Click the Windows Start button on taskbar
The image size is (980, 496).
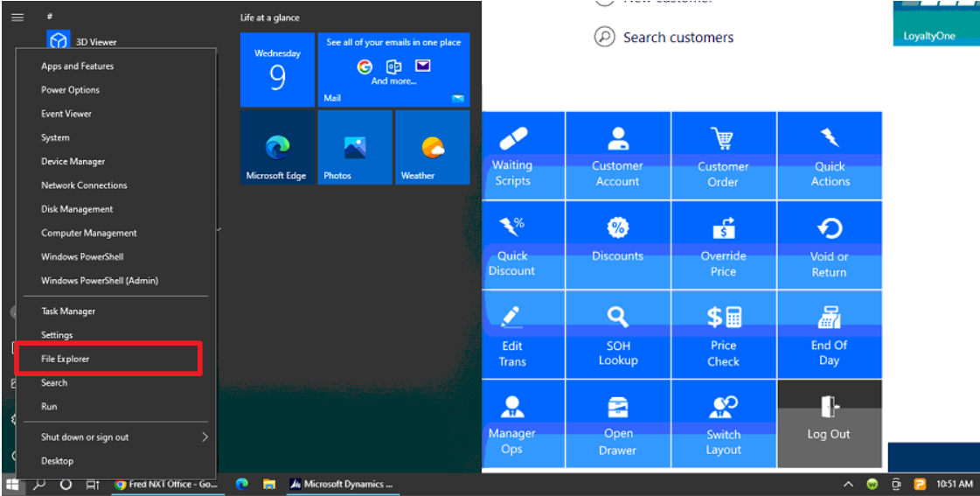13,484
